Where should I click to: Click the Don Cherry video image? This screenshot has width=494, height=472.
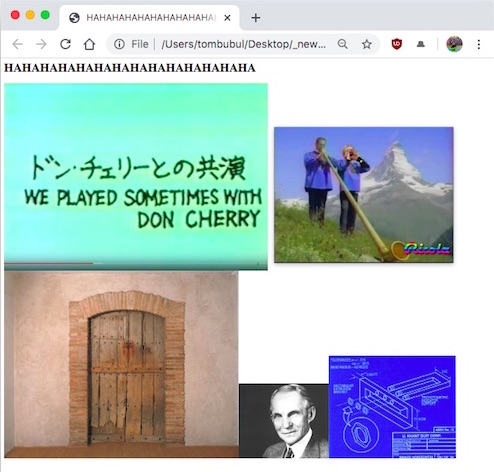[x=136, y=177]
